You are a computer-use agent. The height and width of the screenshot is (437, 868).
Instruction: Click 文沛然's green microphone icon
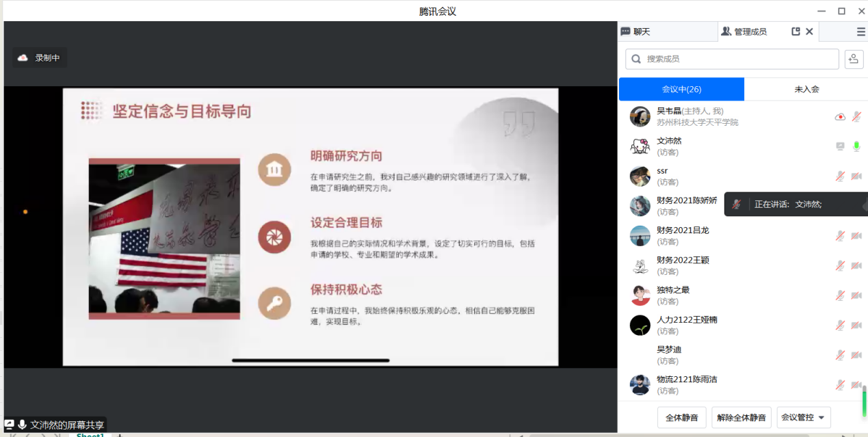856,146
